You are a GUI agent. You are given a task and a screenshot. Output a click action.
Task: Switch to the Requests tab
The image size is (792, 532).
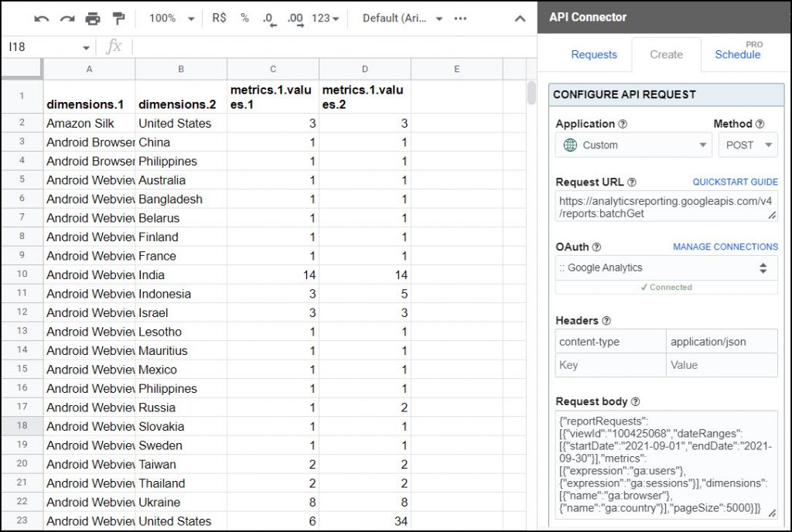point(594,54)
